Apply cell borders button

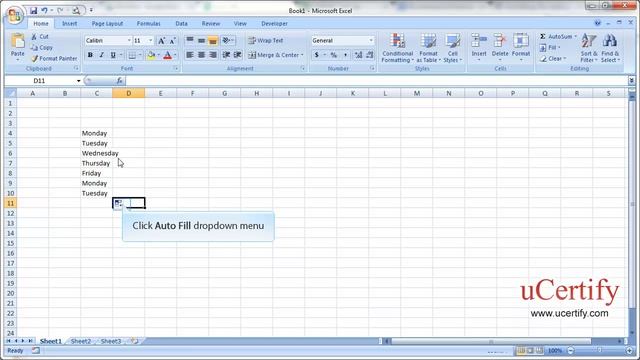pos(132,55)
